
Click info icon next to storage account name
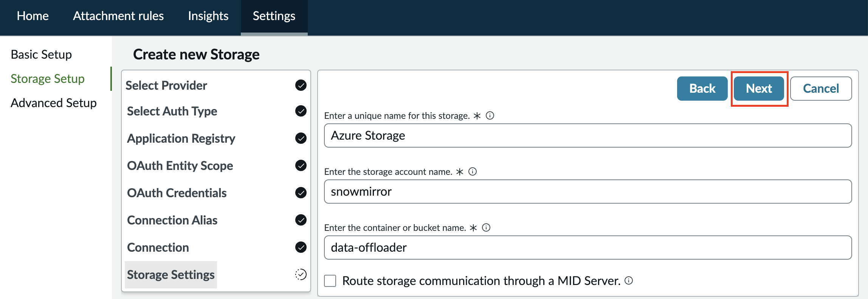pos(473,171)
